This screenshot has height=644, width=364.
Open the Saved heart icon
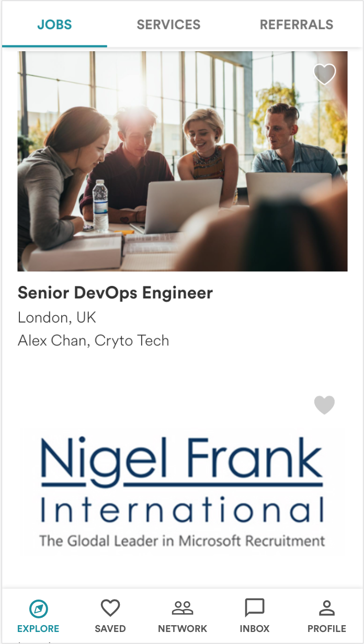coord(110,608)
